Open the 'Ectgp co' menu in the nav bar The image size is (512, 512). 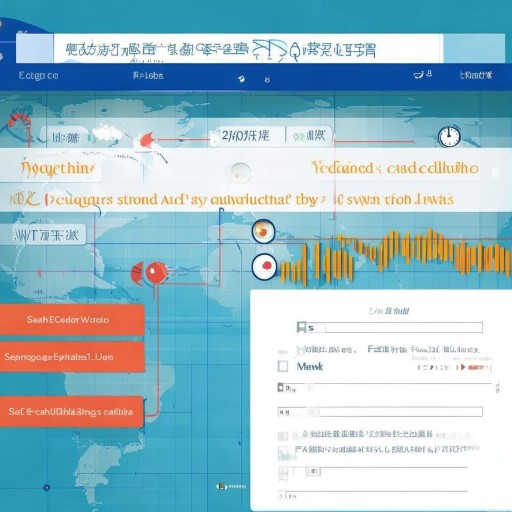click(38, 76)
